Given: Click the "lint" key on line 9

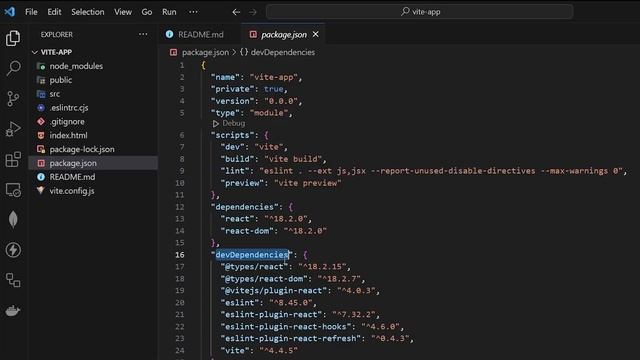Looking at the screenshot, I should [x=235, y=171].
